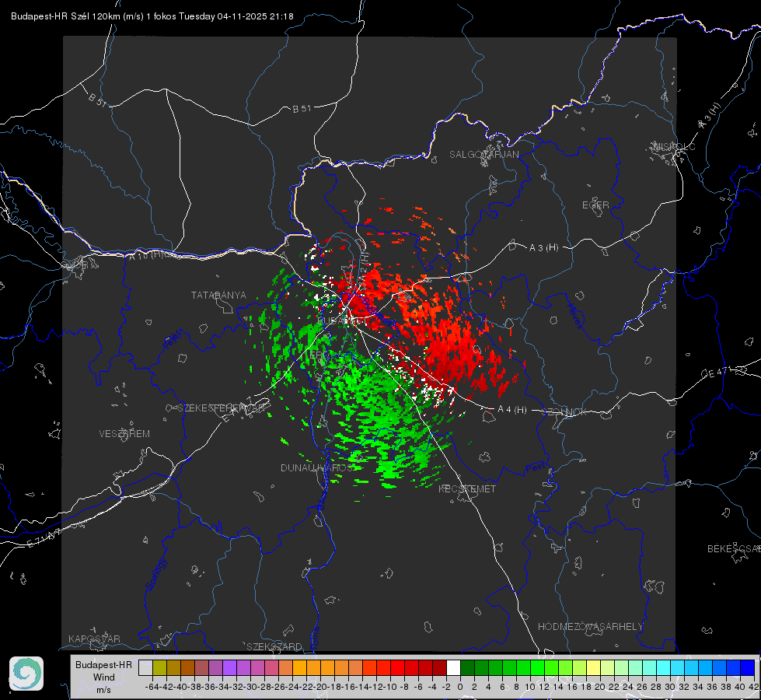Click the blue 'Heves' county label
This screenshot has height=700, width=761.
(x=574, y=315)
